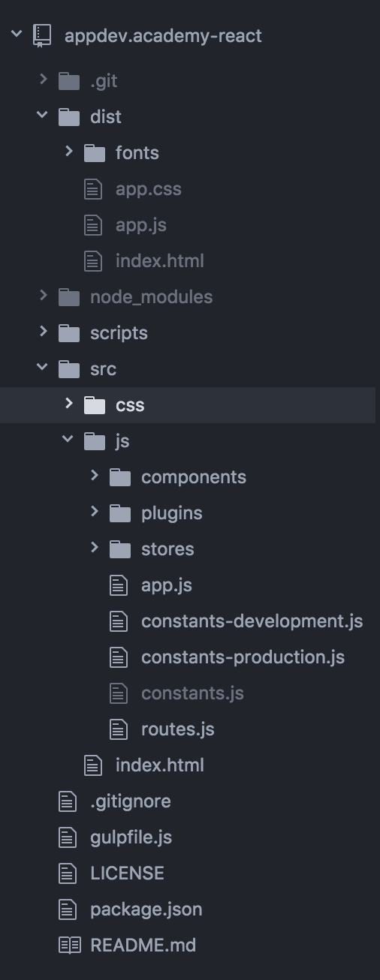Collapse the dist folder chevron
This screenshot has height=980, width=380.
click(x=43, y=116)
